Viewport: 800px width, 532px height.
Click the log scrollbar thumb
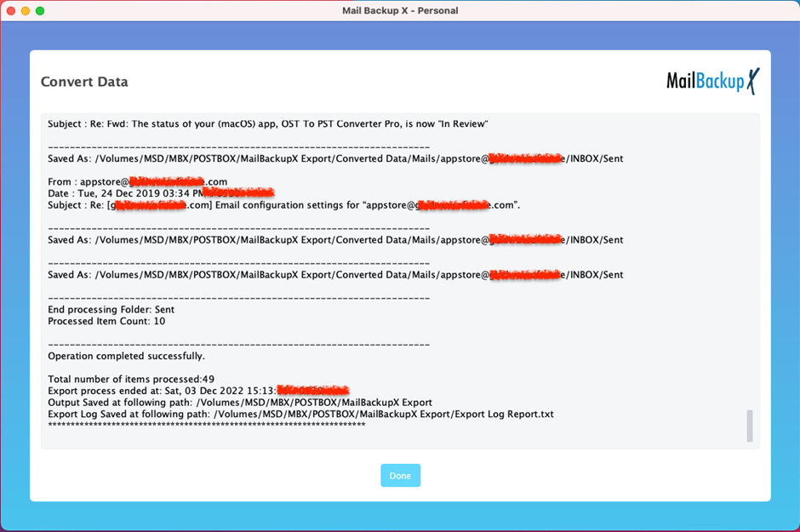click(750, 426)
